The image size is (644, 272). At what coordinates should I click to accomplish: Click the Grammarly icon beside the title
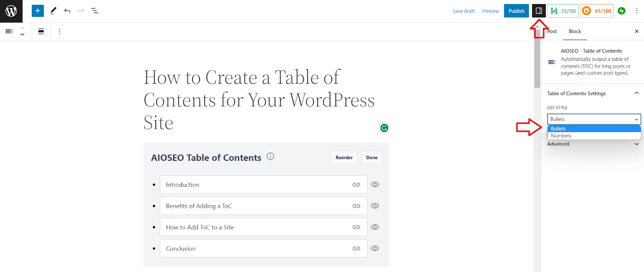tap(384, 128)
